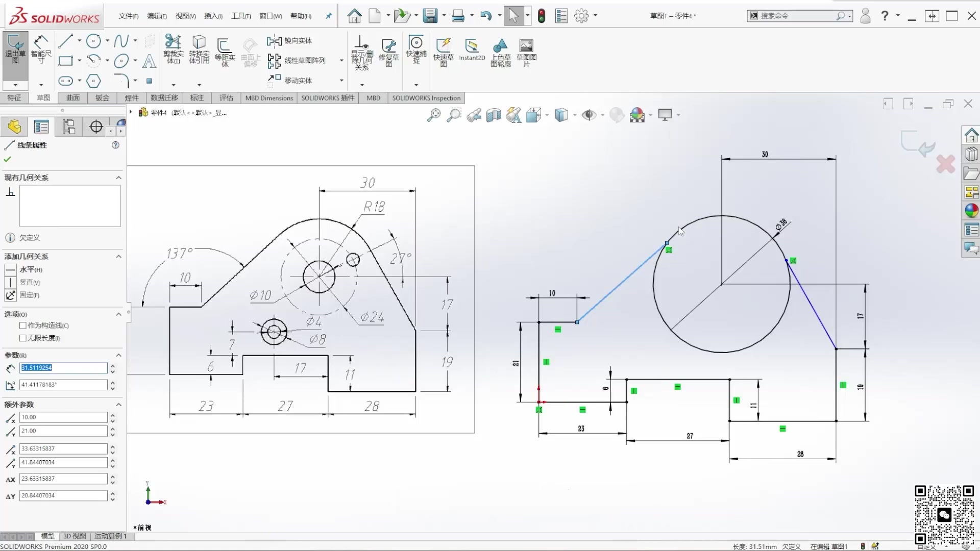Add a 固定 relation to the line
The width and height of the screenshot is (980, 551).
[11, 295]
